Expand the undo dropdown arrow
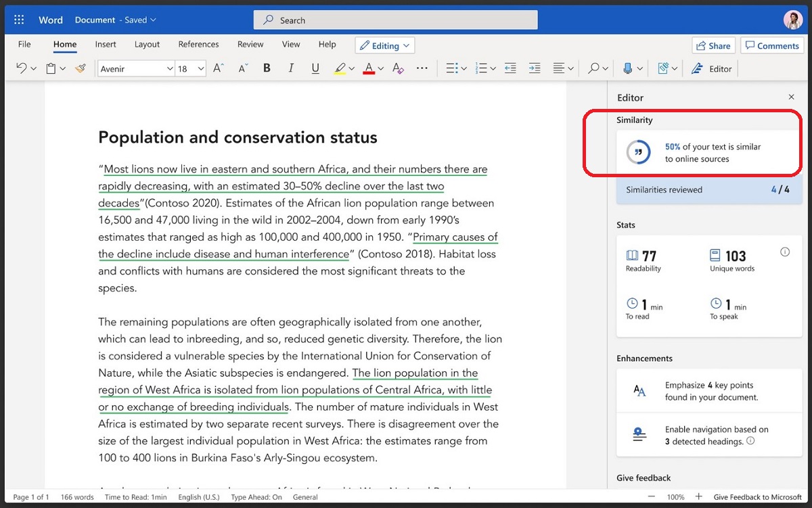Viewport: 812px width, 508px height. click(x=32, y=68)
